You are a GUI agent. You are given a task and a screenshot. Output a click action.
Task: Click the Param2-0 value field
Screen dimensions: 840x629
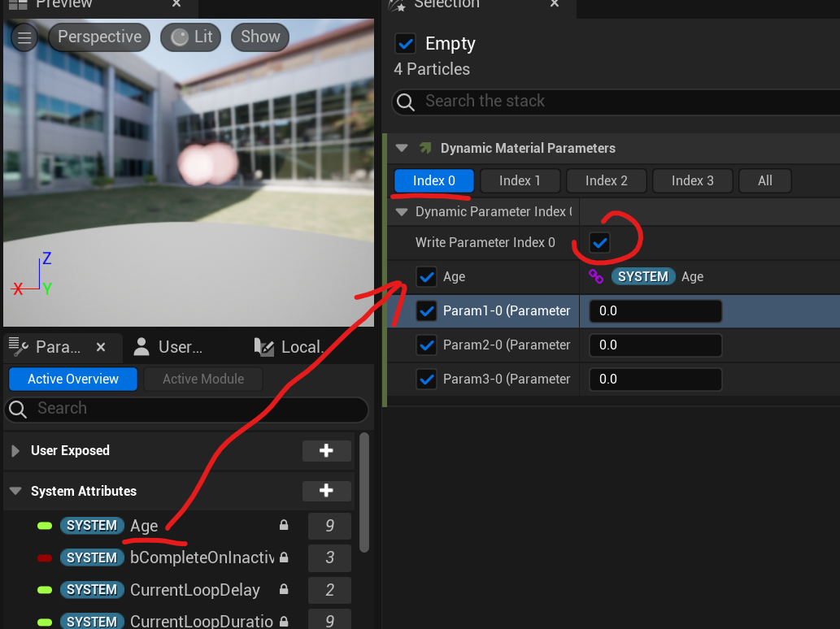coord(655,345)
